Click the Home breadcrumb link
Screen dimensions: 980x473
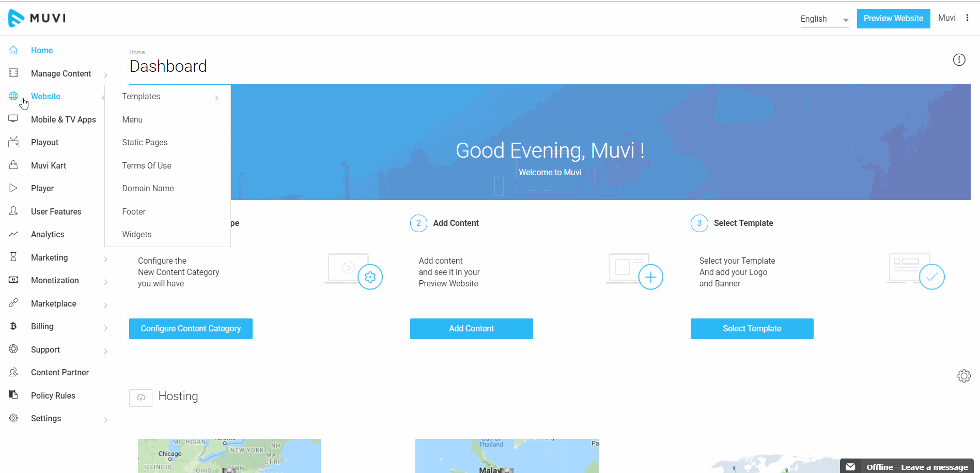coord(137,52)
